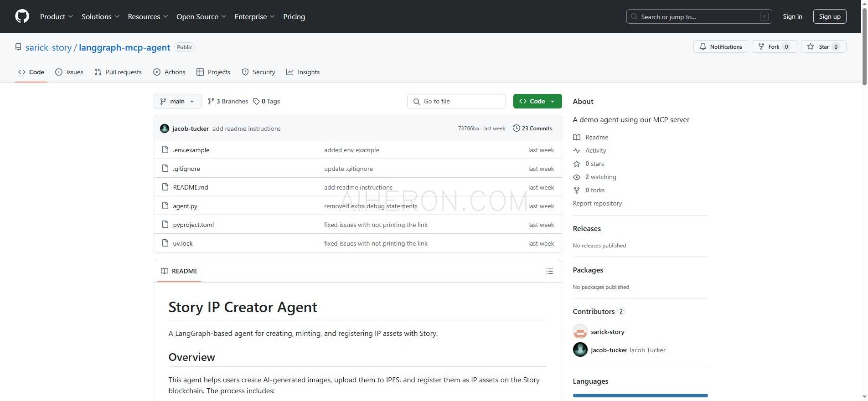Open commit 73766ba hash link
The image size is (868, 401).
pyautogui.click(x=468, y=129)
